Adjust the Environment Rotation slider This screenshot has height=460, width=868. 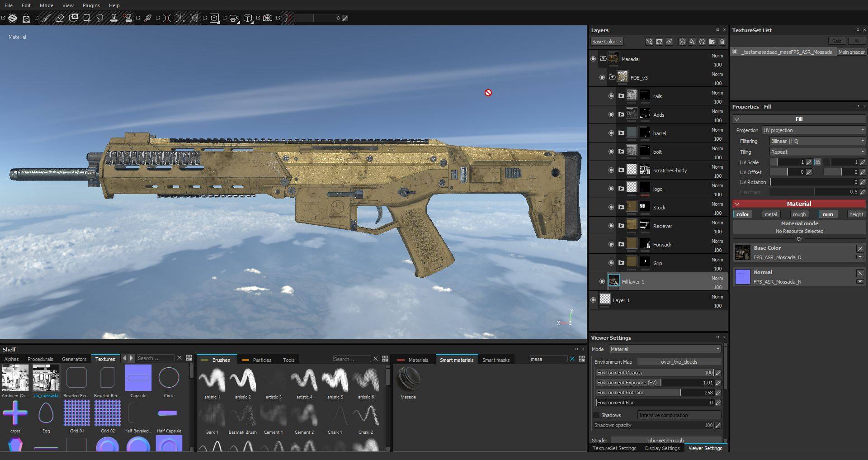[654, 393]
